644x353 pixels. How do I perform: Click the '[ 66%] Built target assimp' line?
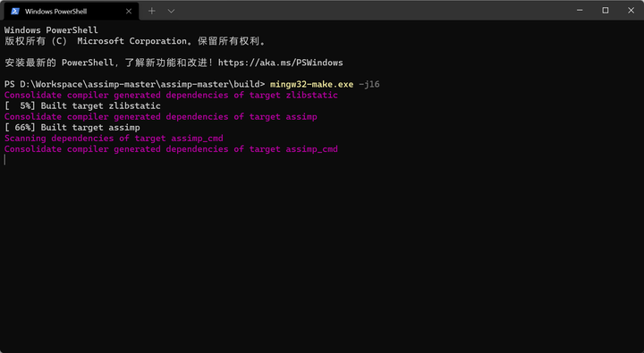[72, 128]
